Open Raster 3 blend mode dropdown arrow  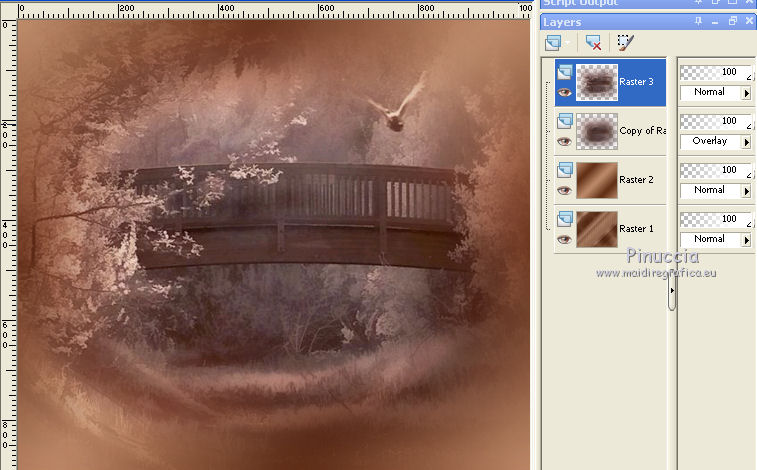pyautogui.click(x=747, y=93)
